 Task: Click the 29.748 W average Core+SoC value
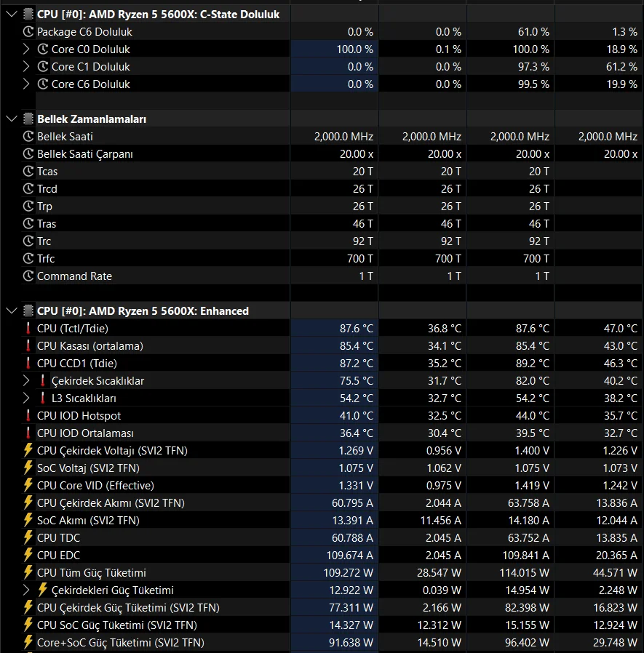point(615,643)
